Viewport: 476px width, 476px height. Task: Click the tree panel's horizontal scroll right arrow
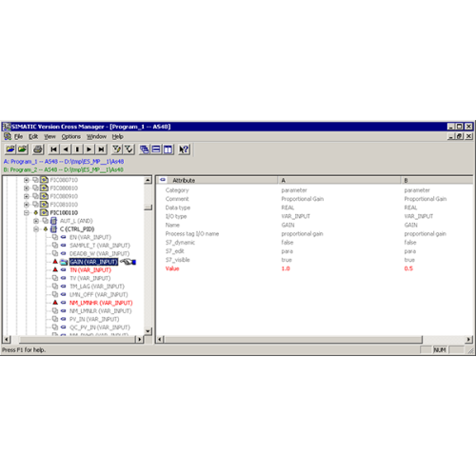click(x=139, y=339)
